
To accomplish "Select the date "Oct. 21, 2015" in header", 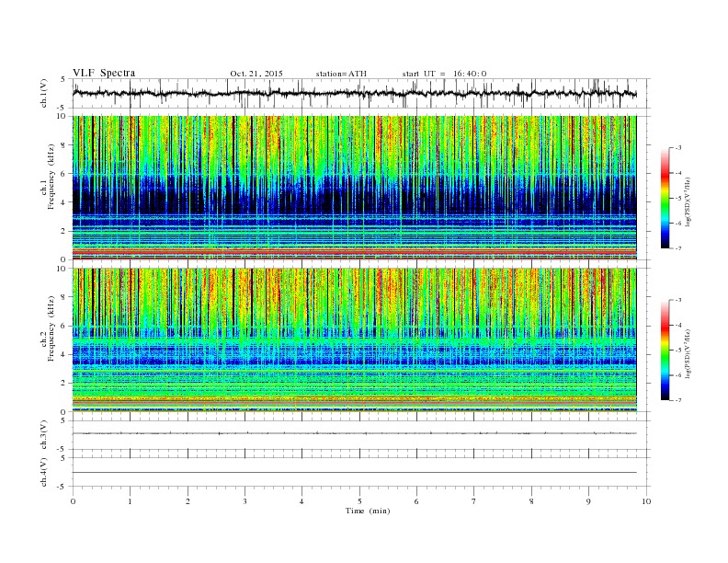I will click(256, 74).
